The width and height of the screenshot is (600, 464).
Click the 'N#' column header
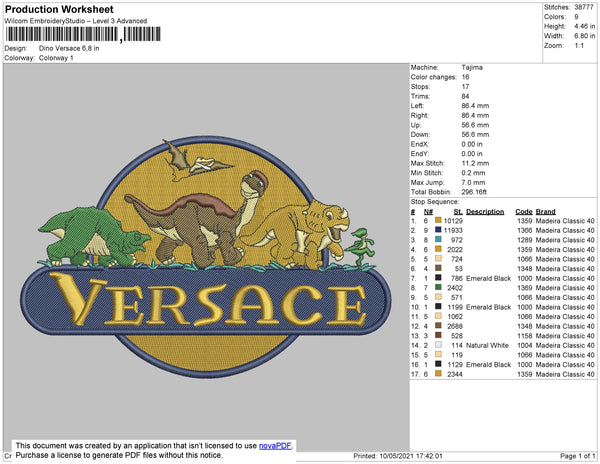428,212
